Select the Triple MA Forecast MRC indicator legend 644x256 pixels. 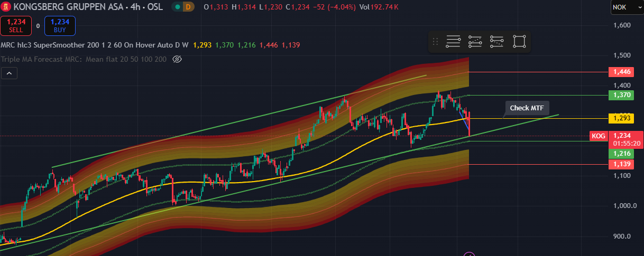click(x=84, y=59)
